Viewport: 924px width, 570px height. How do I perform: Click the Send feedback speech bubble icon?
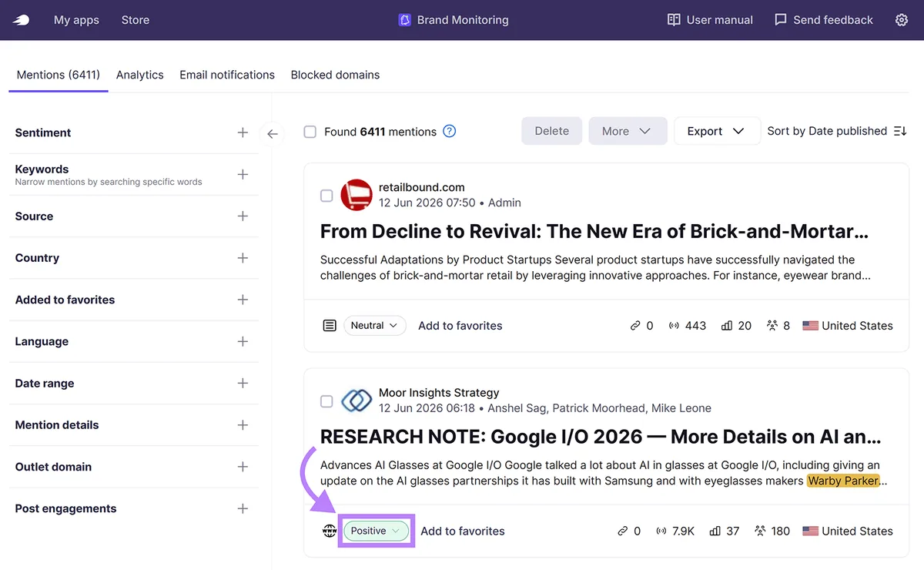coord(781,20)
